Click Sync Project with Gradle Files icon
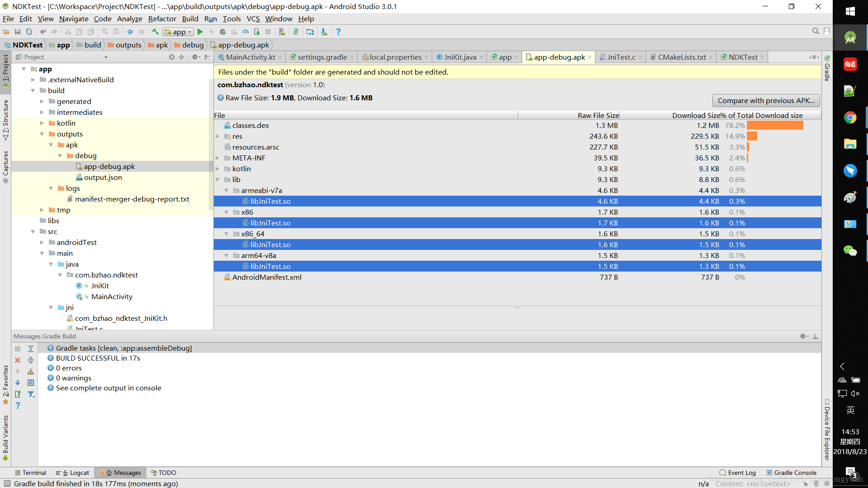 tap(296, 32)
